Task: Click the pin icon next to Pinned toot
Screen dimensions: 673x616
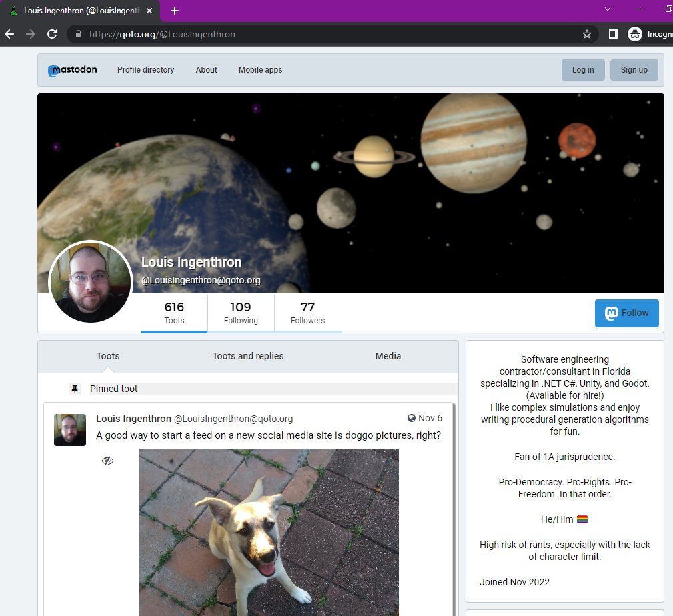Action: click(x=74, y=388)
